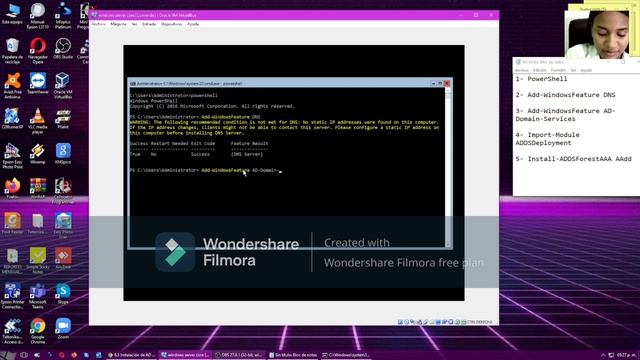Open Ayuda menu in Notepad window
Image resolution: width=640 pixels, height=360 pixels.
(x=586, y=70)
